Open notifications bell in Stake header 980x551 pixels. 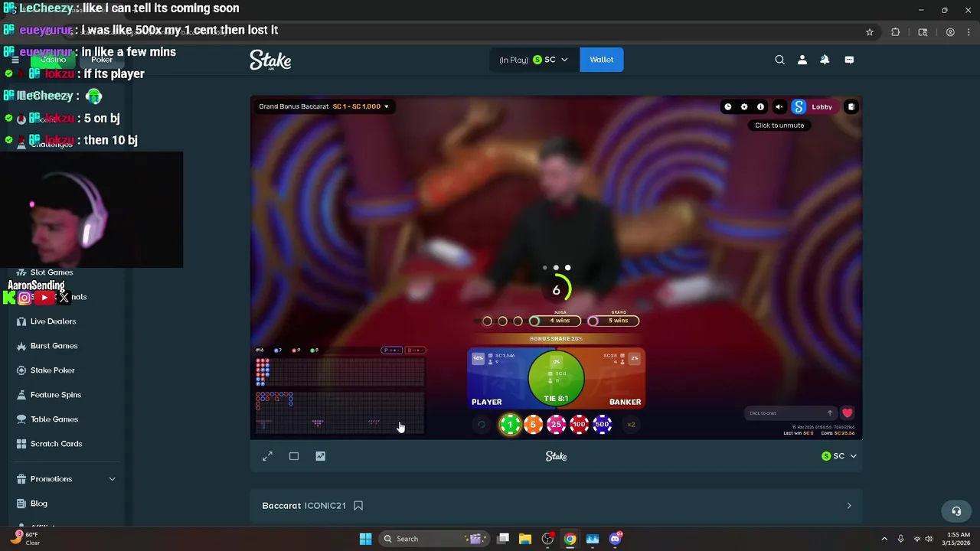[825, 60]
